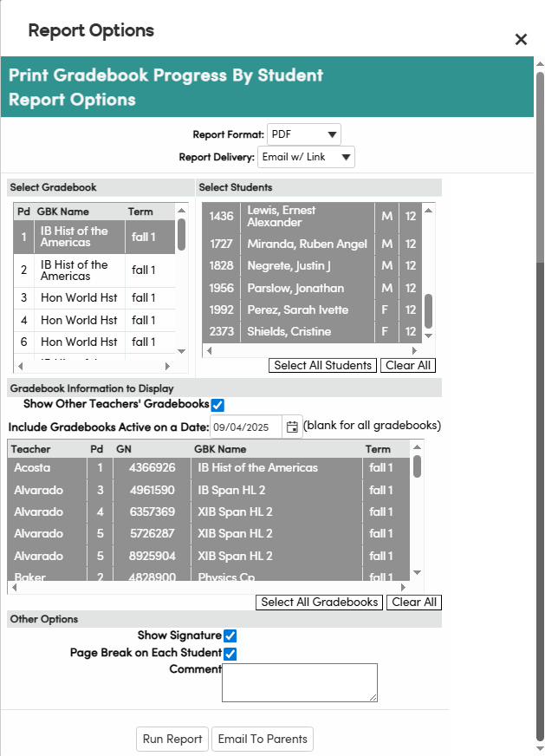The width and height of the screenshot is (545, 756).
Task: Click scroll down arrow in teacher gradebooks table
Action: (417, 572)
